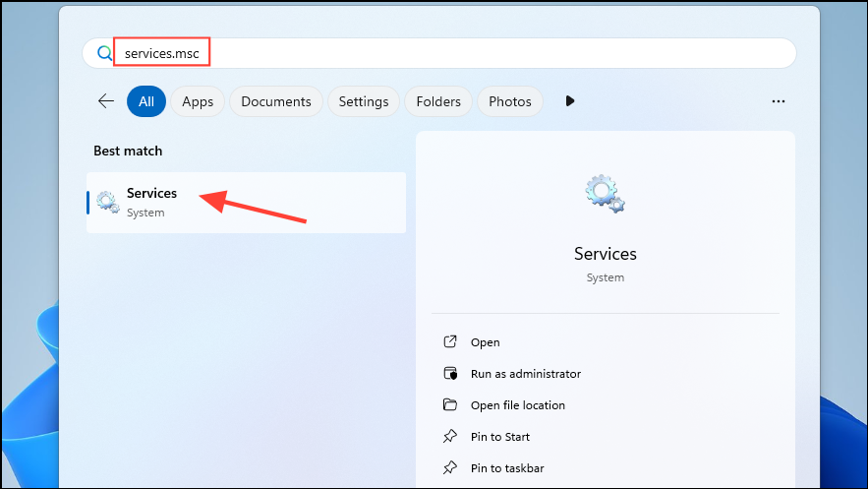Switch to the Photos filter tab
Image resolution: width=868 pixels, height=489 pixels.
pyautogui.click(x=510, y=101)
